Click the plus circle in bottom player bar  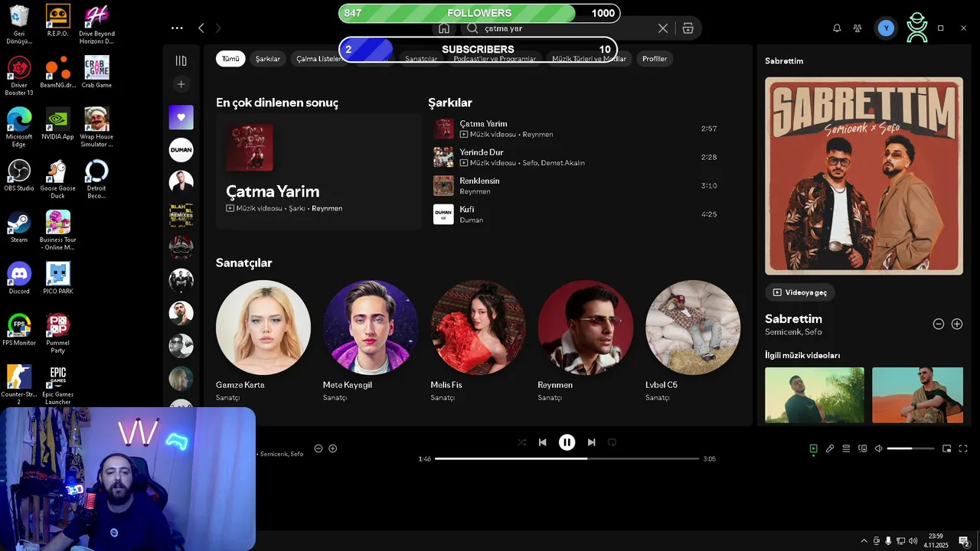click(333, 448)
